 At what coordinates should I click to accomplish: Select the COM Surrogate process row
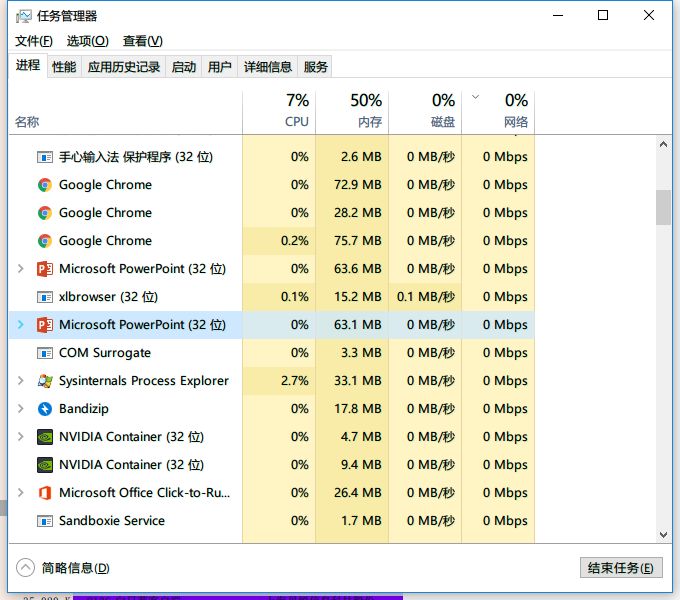(x=271, y=353)
